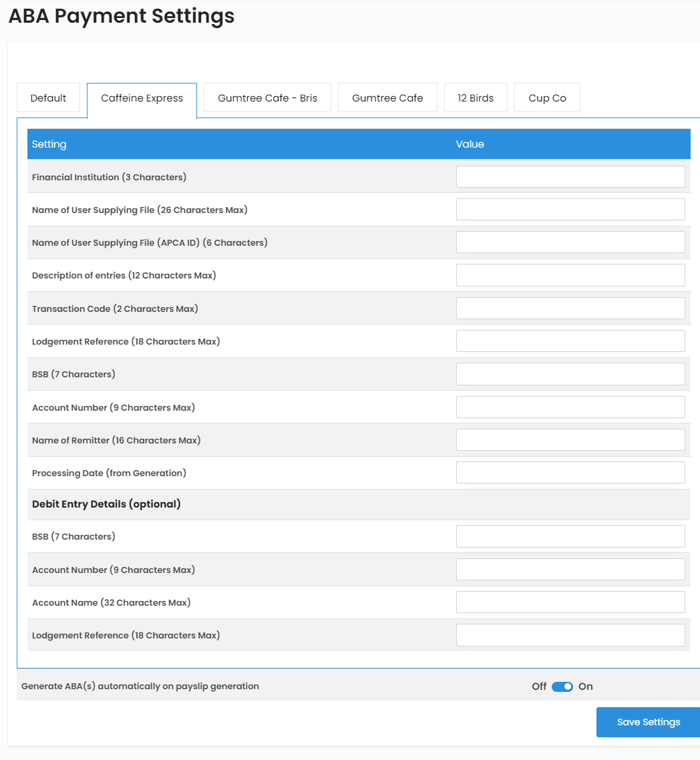
Task: Click the Transaction Code input box
Action: click(570, 308)
